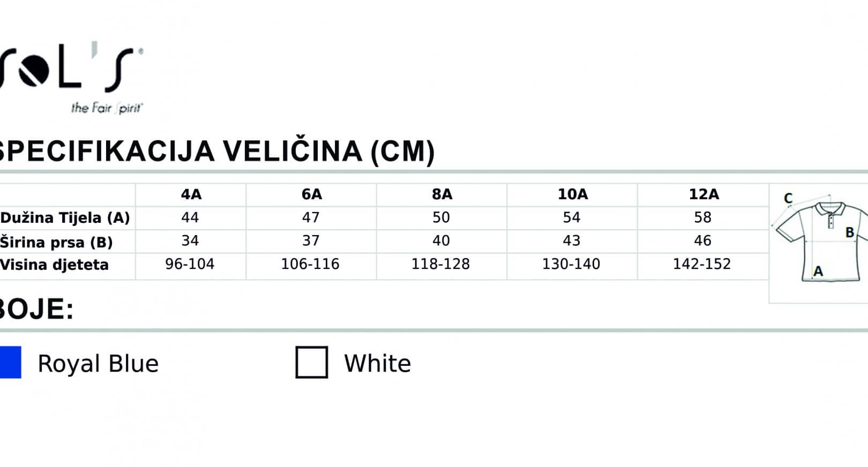Click the 96-104 height cell
The image size is (868, 467).
tap(190, 264)
